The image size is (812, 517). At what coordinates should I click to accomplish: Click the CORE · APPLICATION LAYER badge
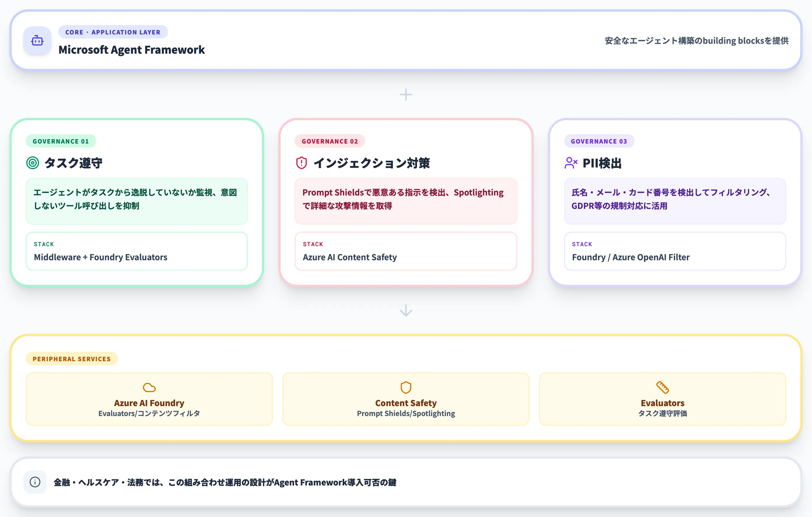(x=113, y=32)
